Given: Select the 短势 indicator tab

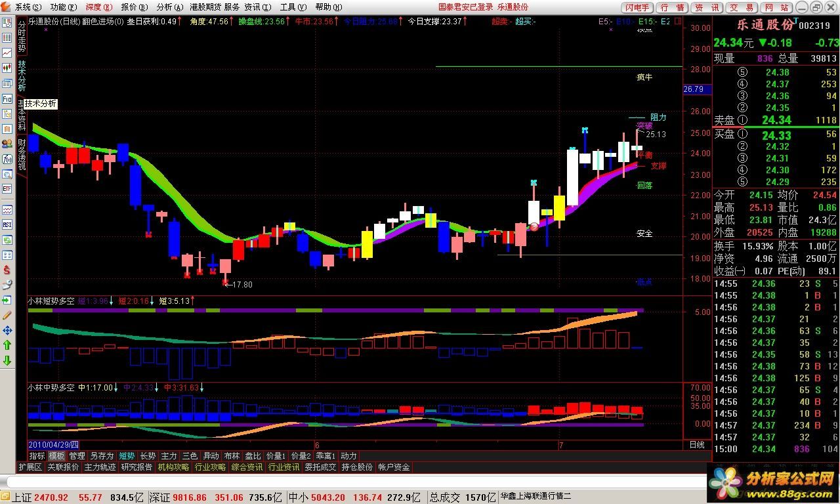Looking at the screenshot, I should point(127,455).
